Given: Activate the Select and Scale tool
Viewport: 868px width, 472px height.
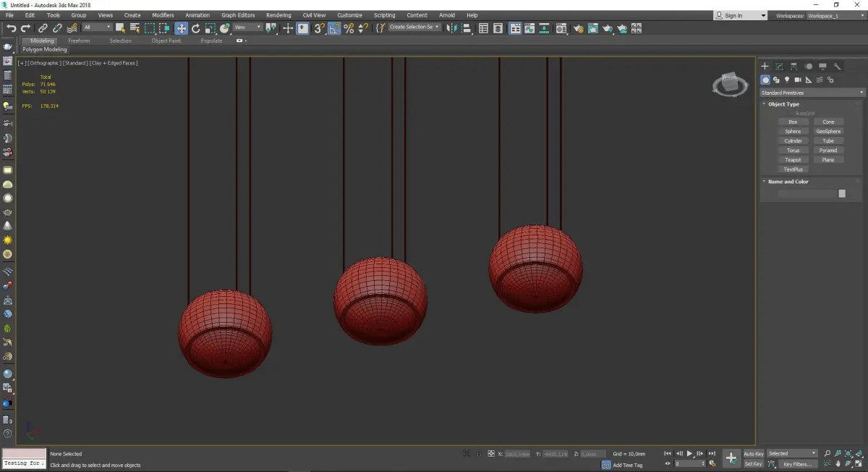Looking at the screenshot, I should (210, 28).
